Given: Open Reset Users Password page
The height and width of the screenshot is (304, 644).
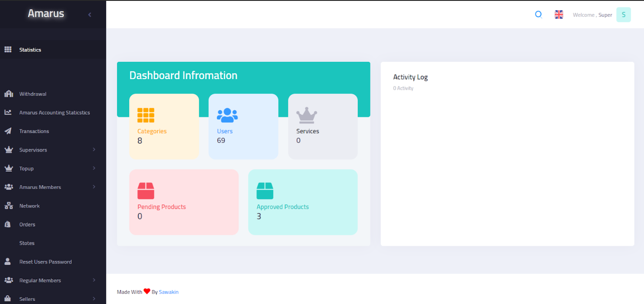Looking at the screenshot, I should (45, 262).
